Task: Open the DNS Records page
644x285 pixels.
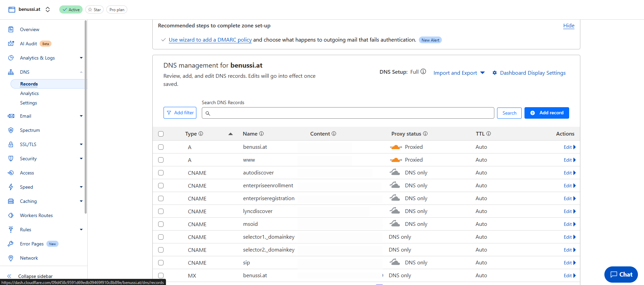Action: [x=29, y=84]
